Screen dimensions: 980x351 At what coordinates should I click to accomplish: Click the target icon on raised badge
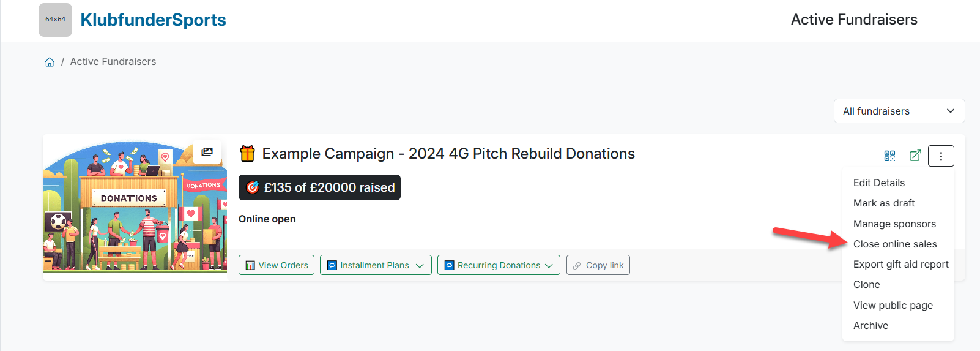(x=253, y=187)
